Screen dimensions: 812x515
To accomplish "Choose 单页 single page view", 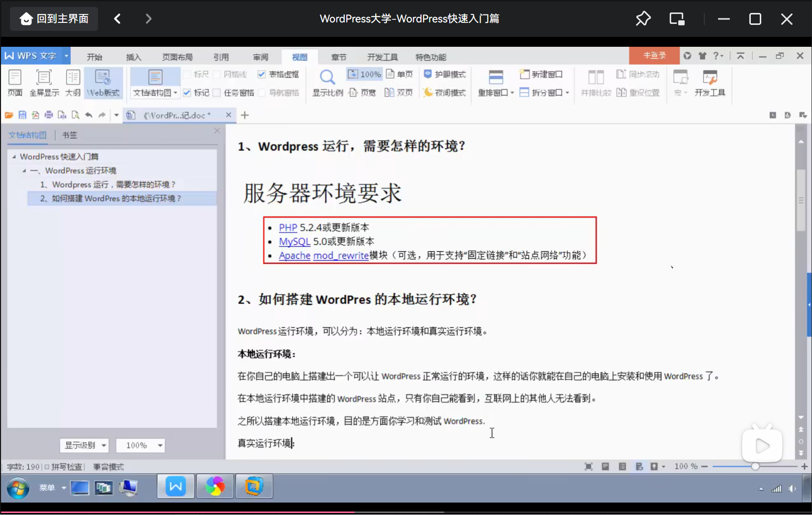I will (x=400, y=74).
